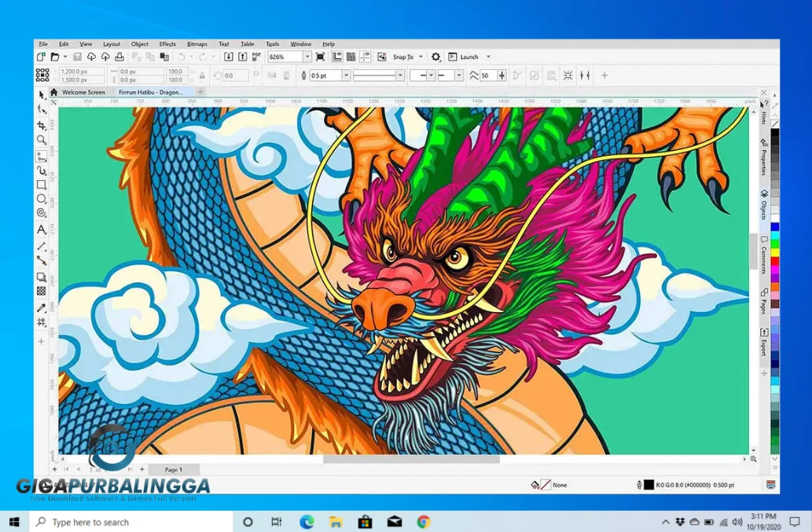The width and height of the screenshot is (812, 532).
Task: Navigate to Page 1 tab
Action: (172, 469)
